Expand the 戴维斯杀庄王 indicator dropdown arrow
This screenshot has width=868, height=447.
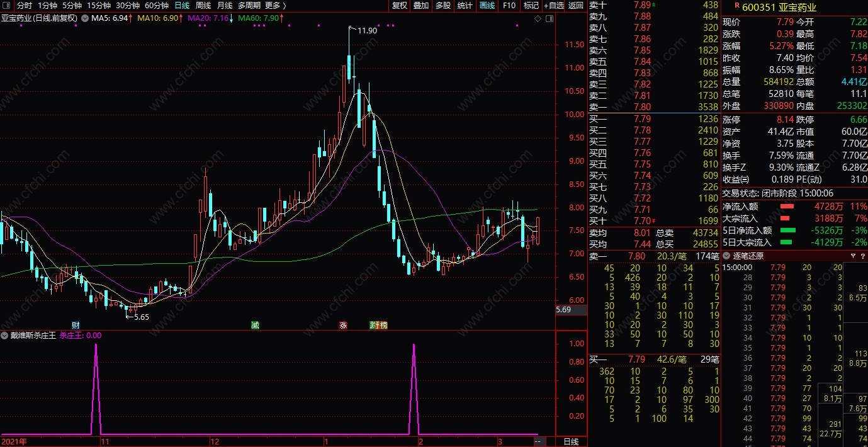6,336
